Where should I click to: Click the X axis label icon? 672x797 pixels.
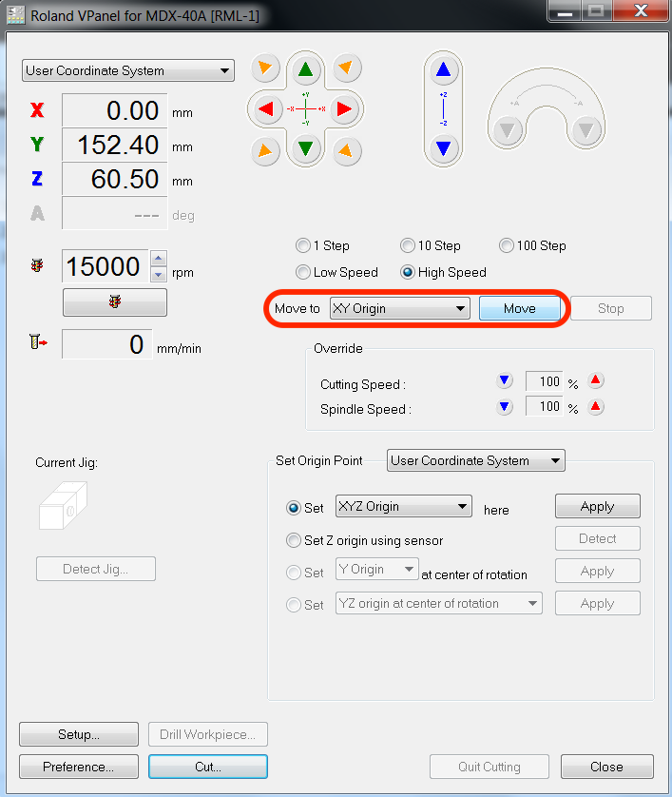click(x=37, y=109)
